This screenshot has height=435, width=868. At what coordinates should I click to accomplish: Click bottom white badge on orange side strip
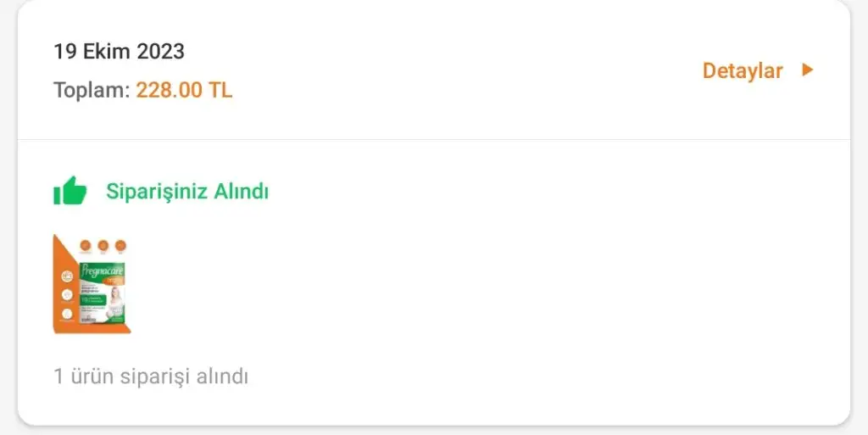tap(67, 313)
